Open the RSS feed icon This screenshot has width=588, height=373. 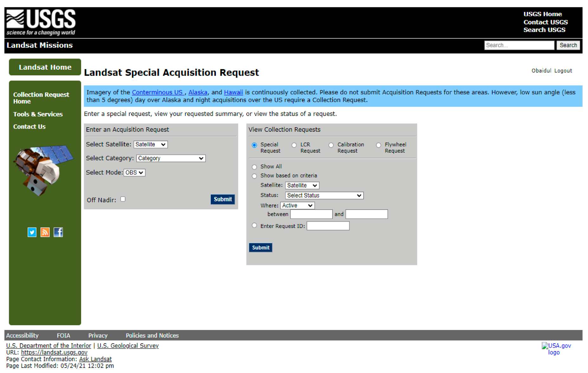tap(45, 232)
